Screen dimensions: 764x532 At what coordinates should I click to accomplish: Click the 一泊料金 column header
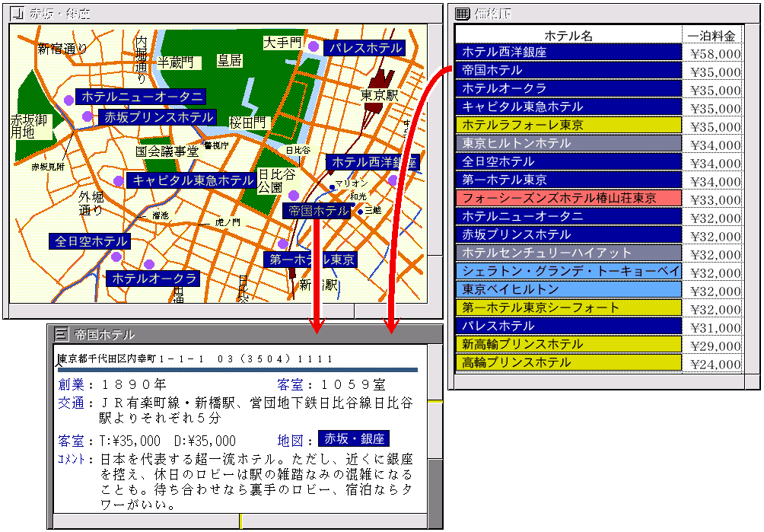pos(711,35)
